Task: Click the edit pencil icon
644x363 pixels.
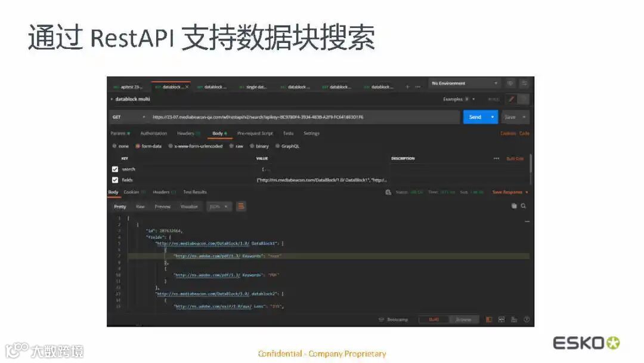Action: pyautogui.click(x=512, y=99)
